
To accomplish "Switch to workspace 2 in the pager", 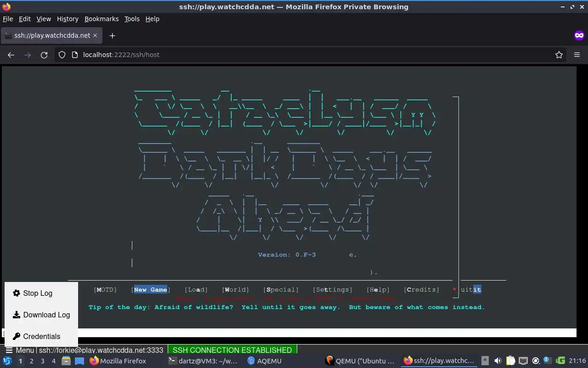I will [x=31, y=361].
